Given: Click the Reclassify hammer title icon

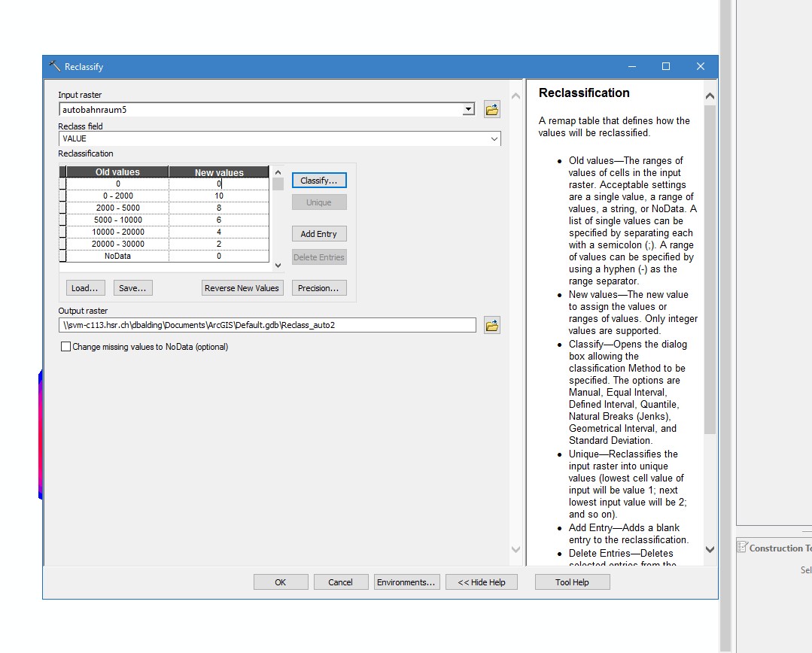Looking at the screenshot, I should (x=54, y=66).
